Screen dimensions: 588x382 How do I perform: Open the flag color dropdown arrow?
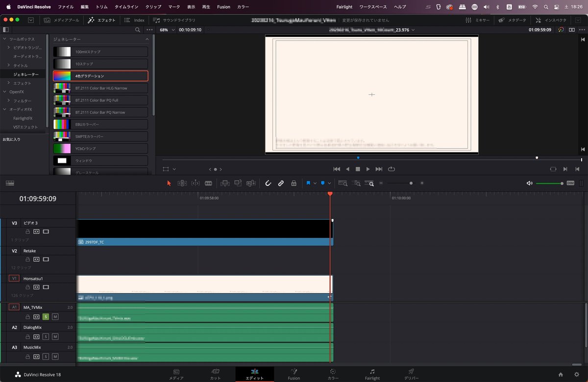[315, 183]
